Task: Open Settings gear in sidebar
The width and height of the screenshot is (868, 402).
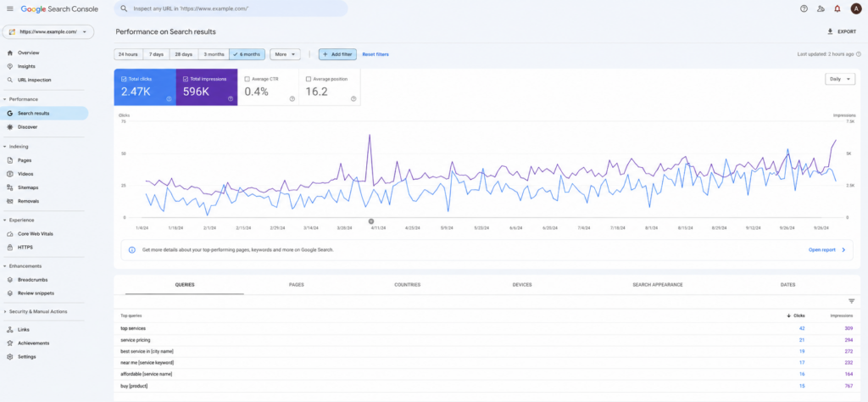Action: (10, 356)
